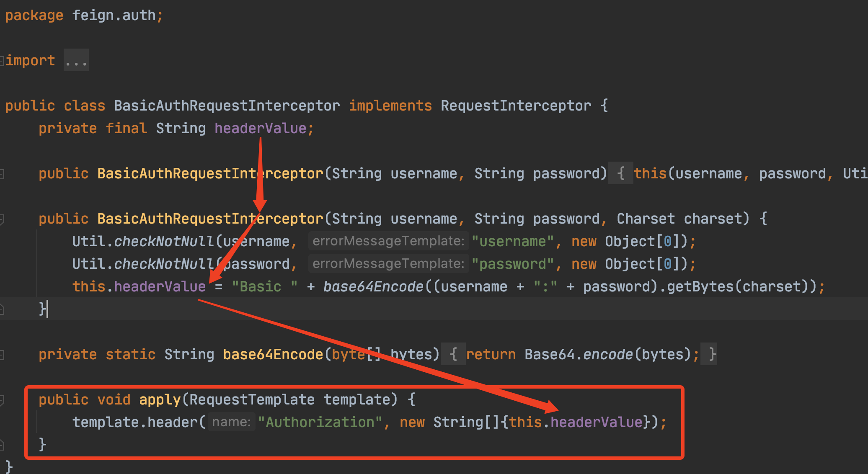Click the errorMessageTemplate hint before "username"
Image resolution: width=868 pixels, height=474 pixels.
(x=388, y=241)
